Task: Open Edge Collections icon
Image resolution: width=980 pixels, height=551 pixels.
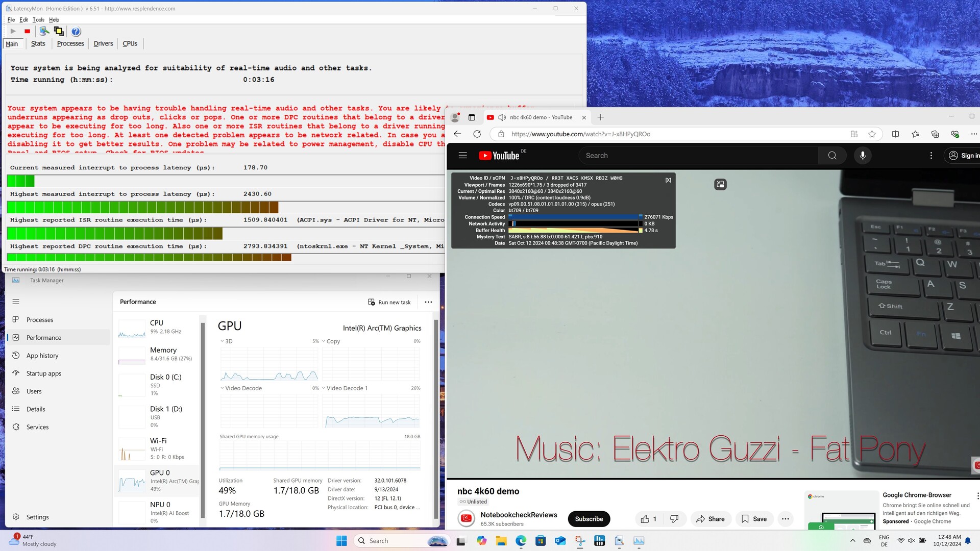Action: coord(935,134)
